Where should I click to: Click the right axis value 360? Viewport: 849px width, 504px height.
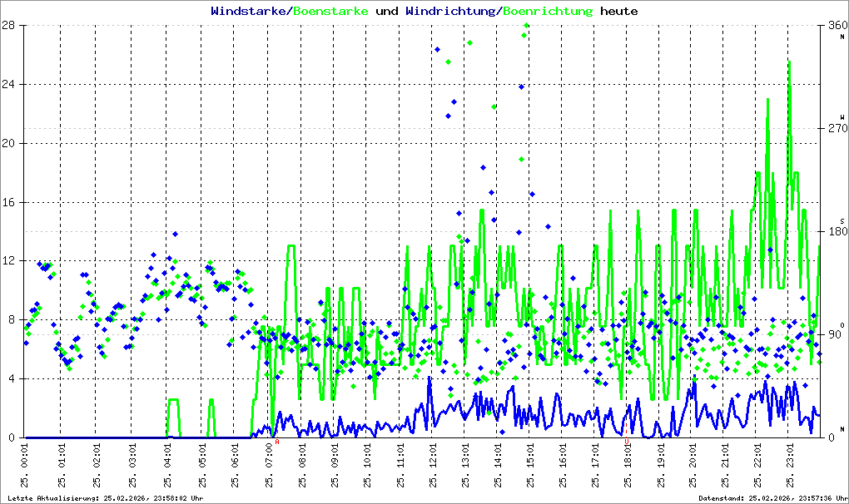(x=837, y=26)
